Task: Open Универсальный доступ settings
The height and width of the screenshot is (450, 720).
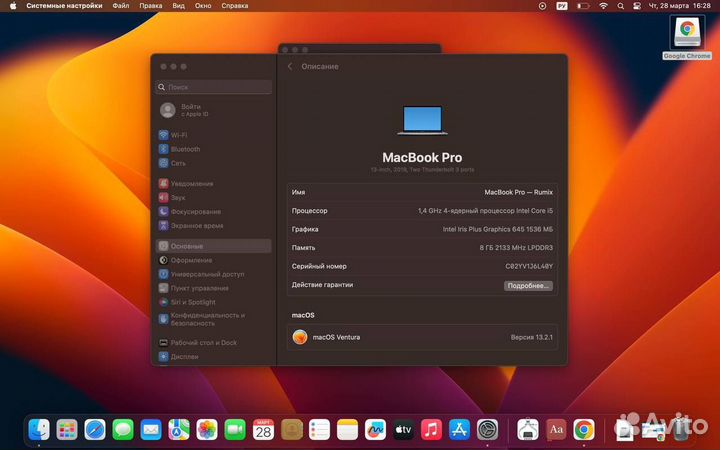Action: (x=201, y=274)
